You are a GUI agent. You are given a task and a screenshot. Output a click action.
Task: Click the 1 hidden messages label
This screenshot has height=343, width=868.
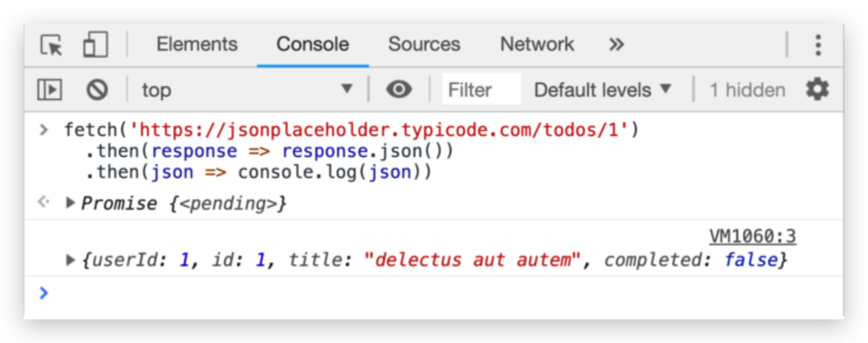(747, 90)
